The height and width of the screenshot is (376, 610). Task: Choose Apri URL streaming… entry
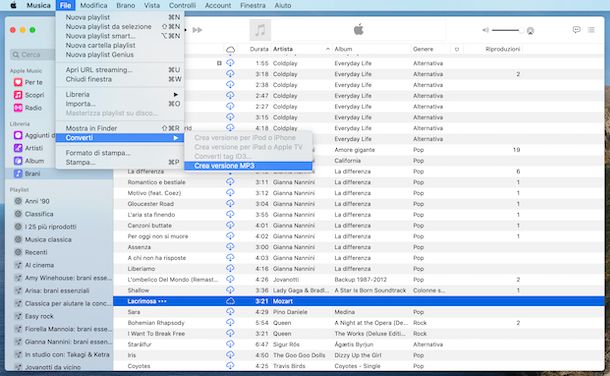tap(120, 70)
